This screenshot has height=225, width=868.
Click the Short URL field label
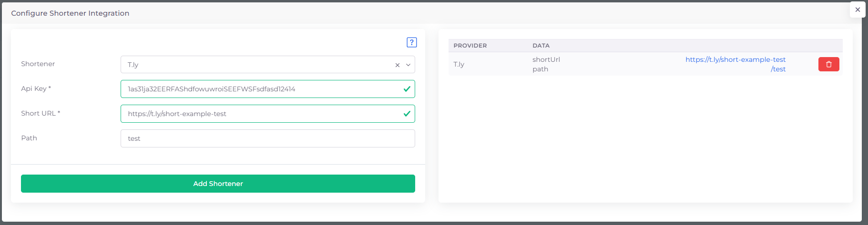40,113
